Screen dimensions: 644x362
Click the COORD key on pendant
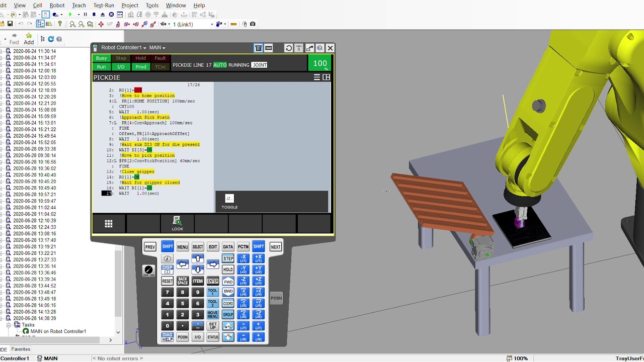[228, 303]
